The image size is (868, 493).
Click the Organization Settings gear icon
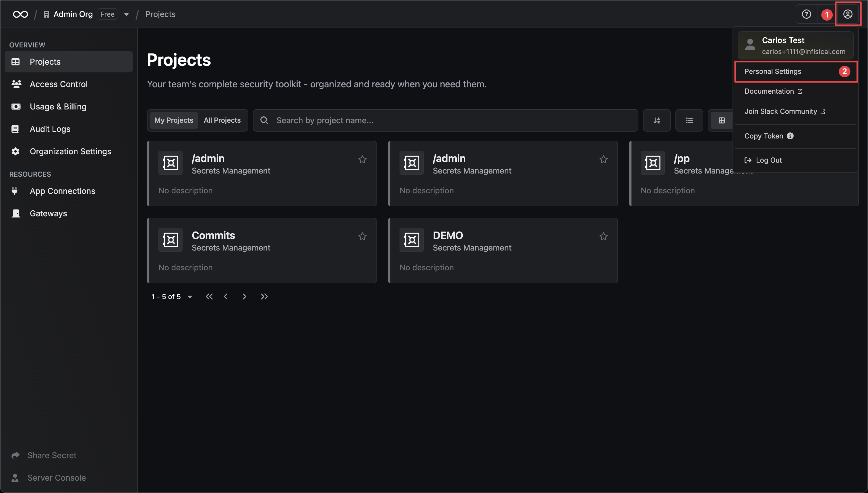tap(15, 151)
